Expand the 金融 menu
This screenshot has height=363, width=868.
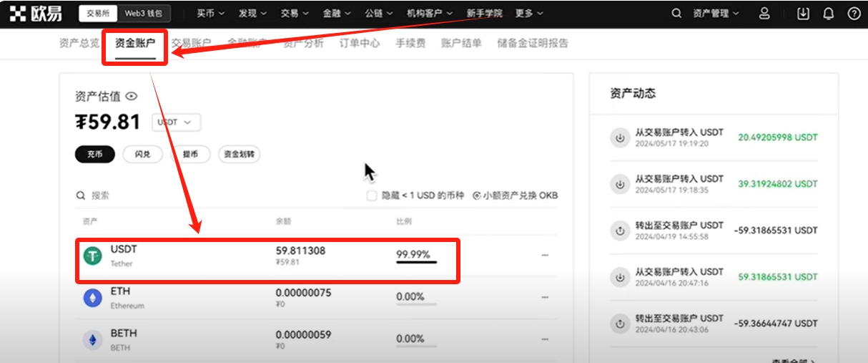(337, 14)
